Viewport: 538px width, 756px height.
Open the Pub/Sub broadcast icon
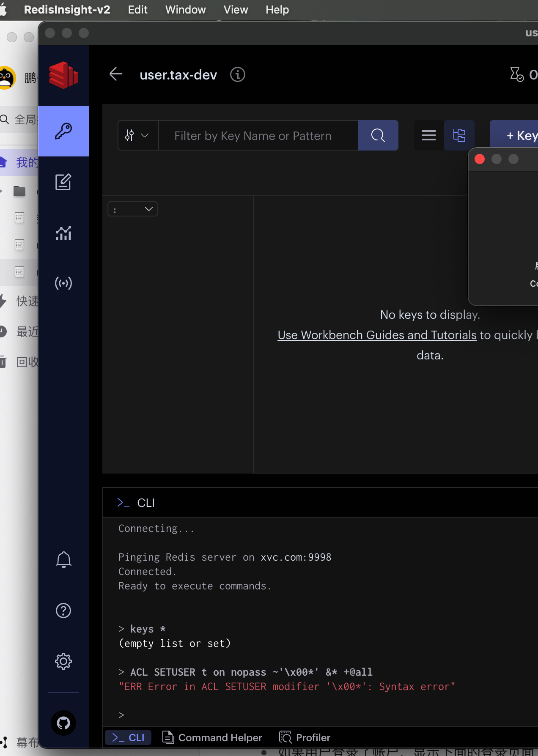point(63,283)
